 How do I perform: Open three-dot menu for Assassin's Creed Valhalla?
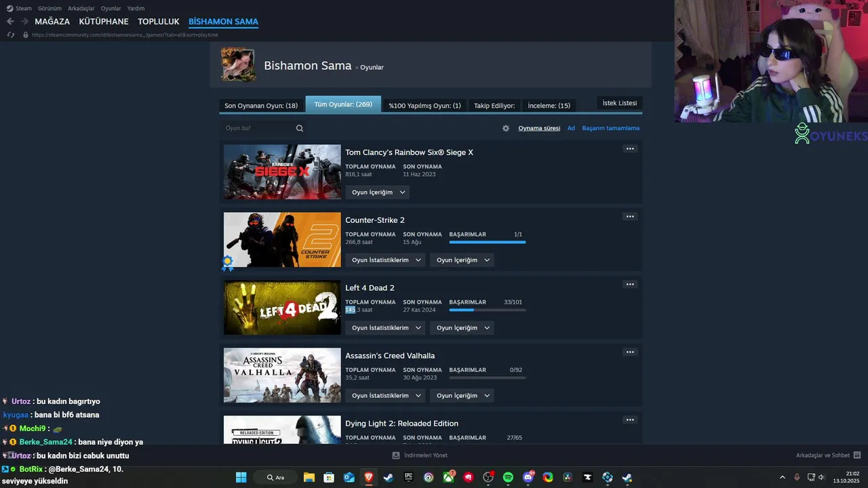[630, 352]
